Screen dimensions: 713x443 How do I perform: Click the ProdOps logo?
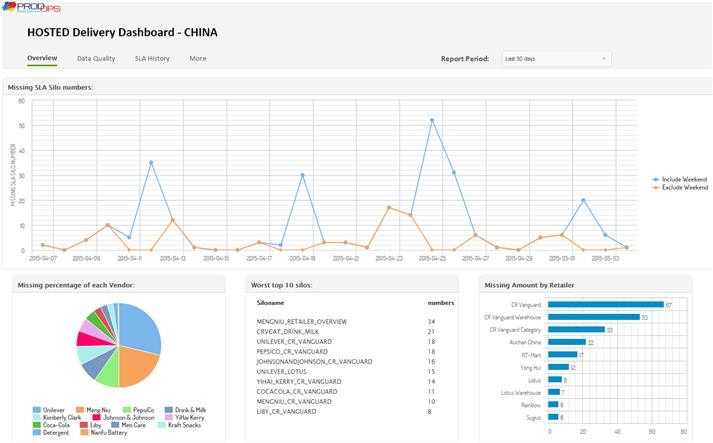[x=32, y=7]
